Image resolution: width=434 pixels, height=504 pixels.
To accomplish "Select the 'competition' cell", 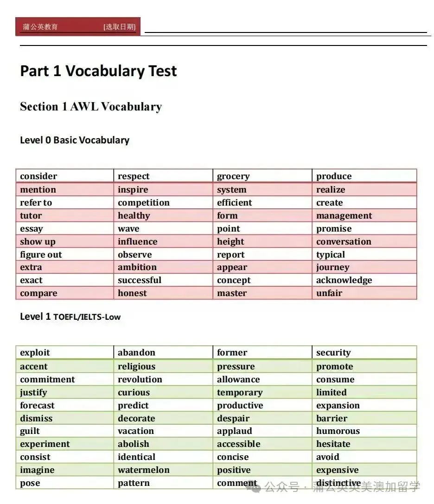I will pos(163,202).
